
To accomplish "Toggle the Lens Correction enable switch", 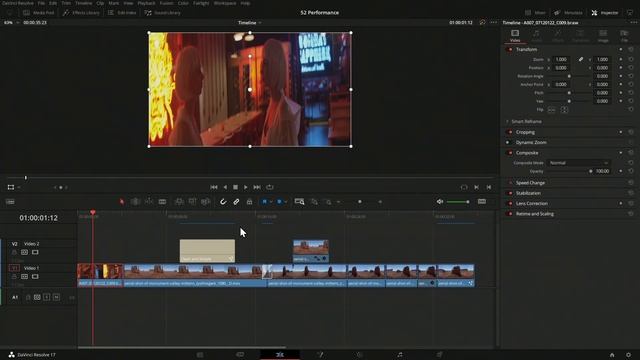I will 509,203.
